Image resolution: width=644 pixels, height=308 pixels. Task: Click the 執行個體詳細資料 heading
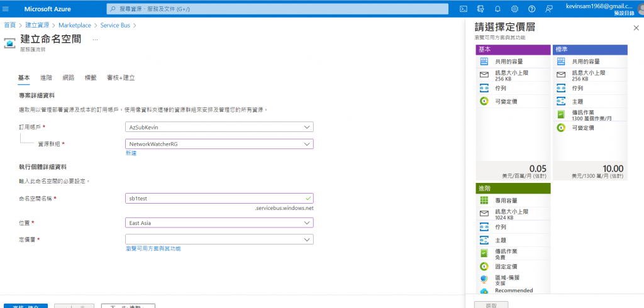point(43,167)
